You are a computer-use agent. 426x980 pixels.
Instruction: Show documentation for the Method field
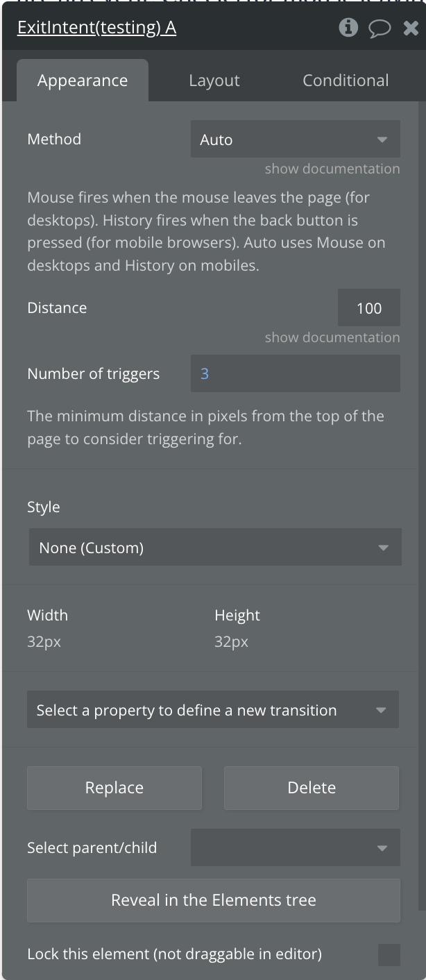pos(332,169)
